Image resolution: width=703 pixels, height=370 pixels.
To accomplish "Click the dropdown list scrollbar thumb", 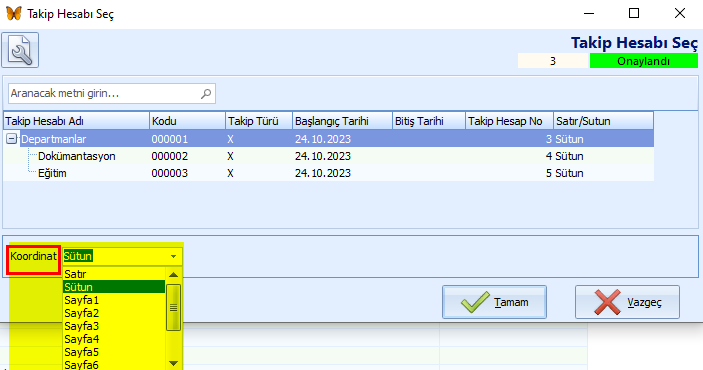I will click(x=174, y=307).
